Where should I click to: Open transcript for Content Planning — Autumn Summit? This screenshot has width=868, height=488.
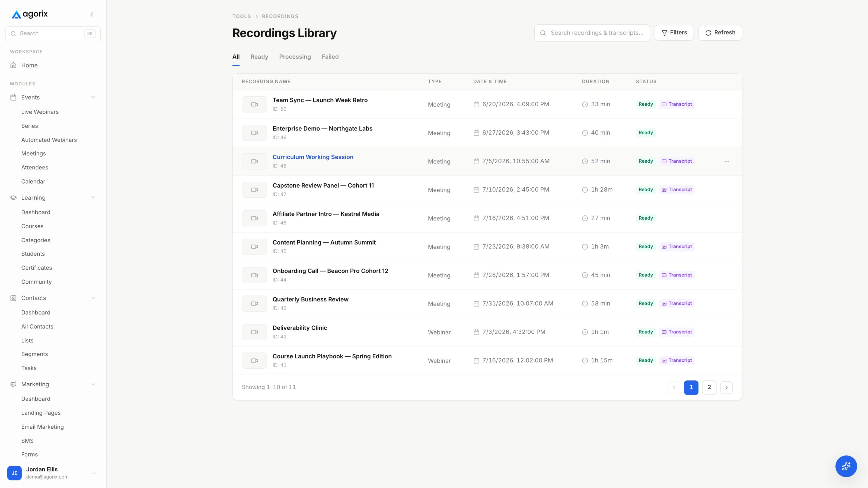(x=676, y=246)
